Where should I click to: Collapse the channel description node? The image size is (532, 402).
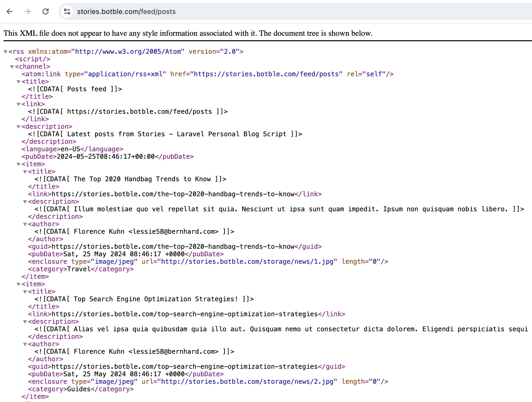coord(18,127)
